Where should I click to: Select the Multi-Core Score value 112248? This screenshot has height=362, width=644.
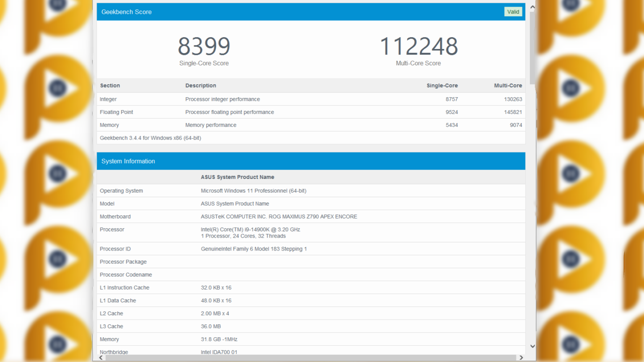(418, 46)
